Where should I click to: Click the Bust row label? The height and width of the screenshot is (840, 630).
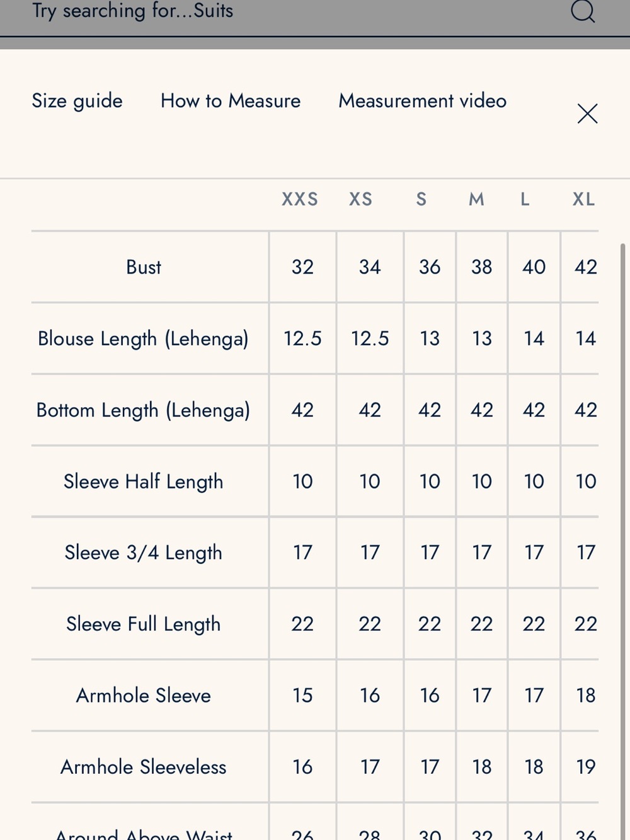coord(144,267)
